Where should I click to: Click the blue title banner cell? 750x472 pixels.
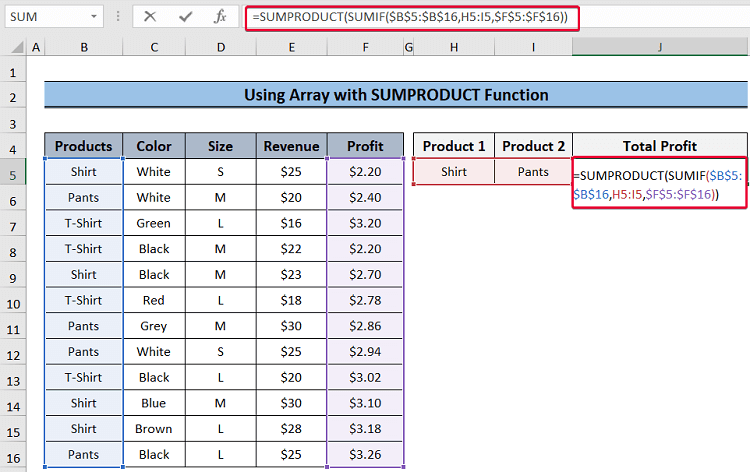point(396,95)
